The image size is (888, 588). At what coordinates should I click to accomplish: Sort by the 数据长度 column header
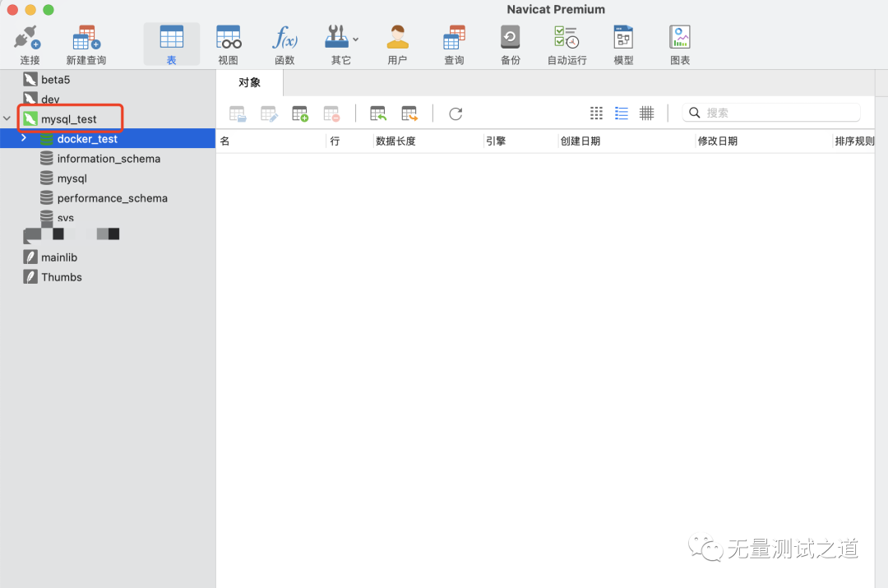click(428, 141)
